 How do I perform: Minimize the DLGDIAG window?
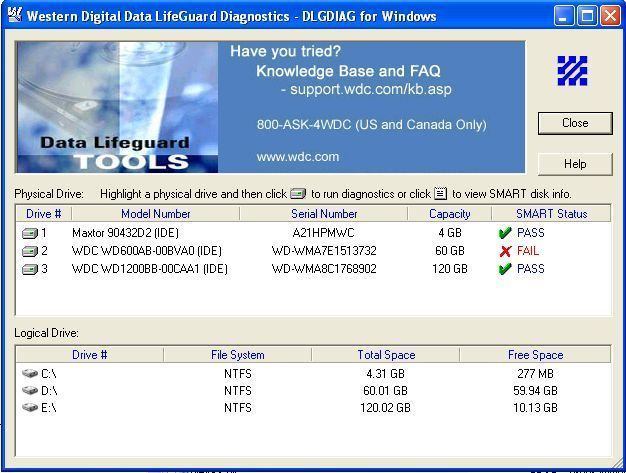click(x=564, y=16)
